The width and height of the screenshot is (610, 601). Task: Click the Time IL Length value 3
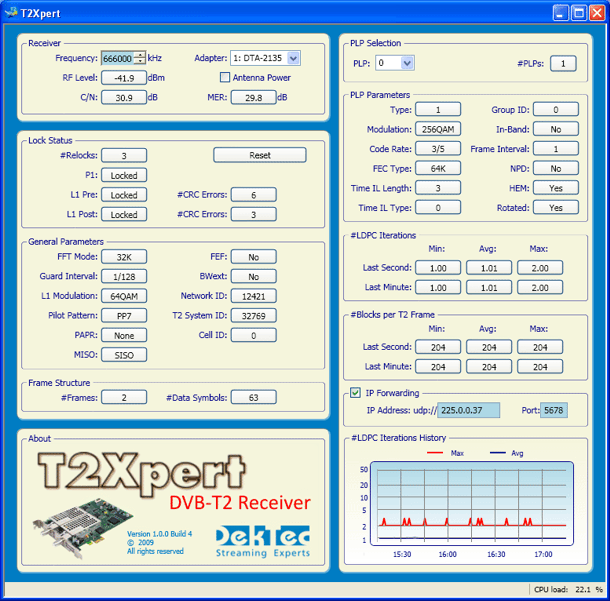click(438, 188)
